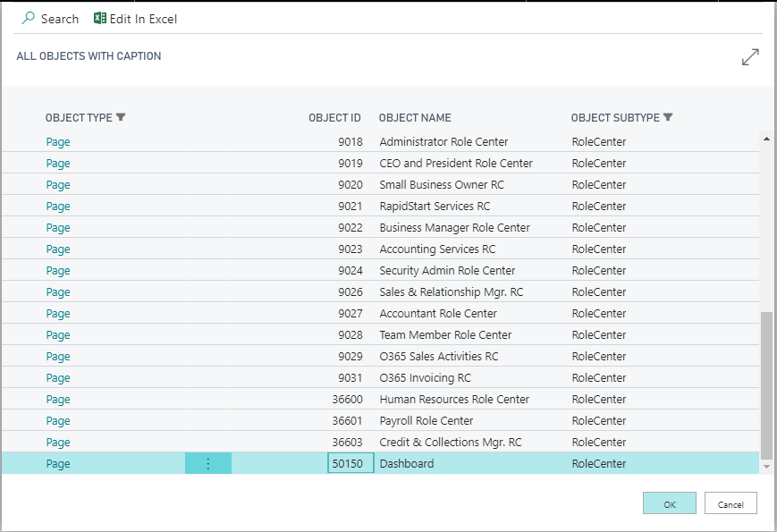
Task: Click Page link in O365 Invoicing RC row
Action: (x=58, y=378)
